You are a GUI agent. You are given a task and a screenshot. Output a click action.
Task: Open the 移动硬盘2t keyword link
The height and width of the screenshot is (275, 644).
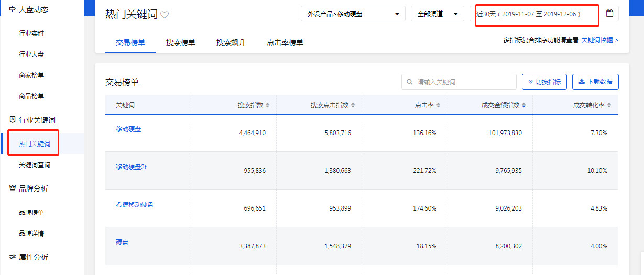pyautogui.click(x=131, y=167)
